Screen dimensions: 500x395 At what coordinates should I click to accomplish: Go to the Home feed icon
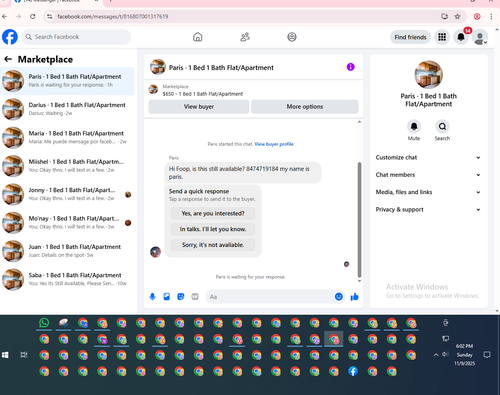[198, 37]
